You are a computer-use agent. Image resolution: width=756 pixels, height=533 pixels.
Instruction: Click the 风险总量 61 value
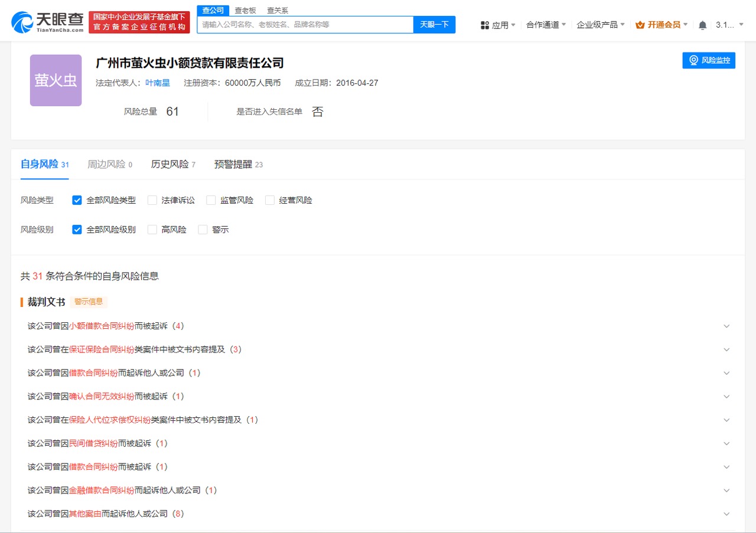pos(172,112)
